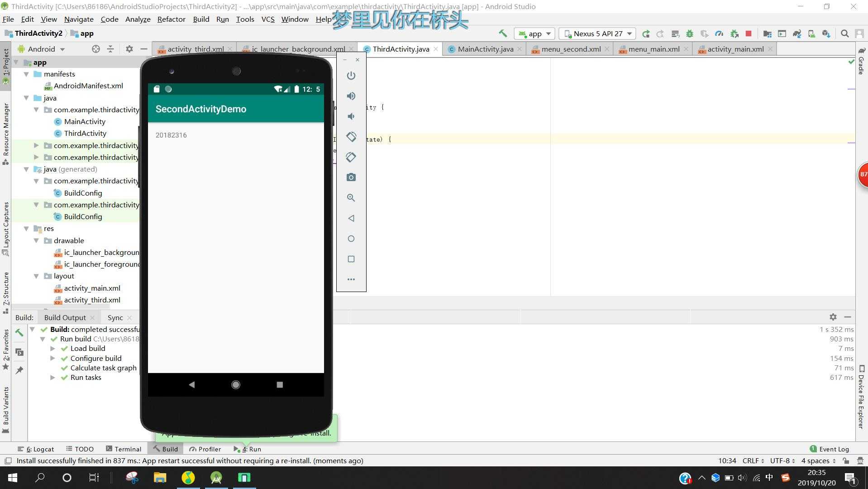Click Attach Debugger to Android Process icon
868x489 pixels.
734,34
